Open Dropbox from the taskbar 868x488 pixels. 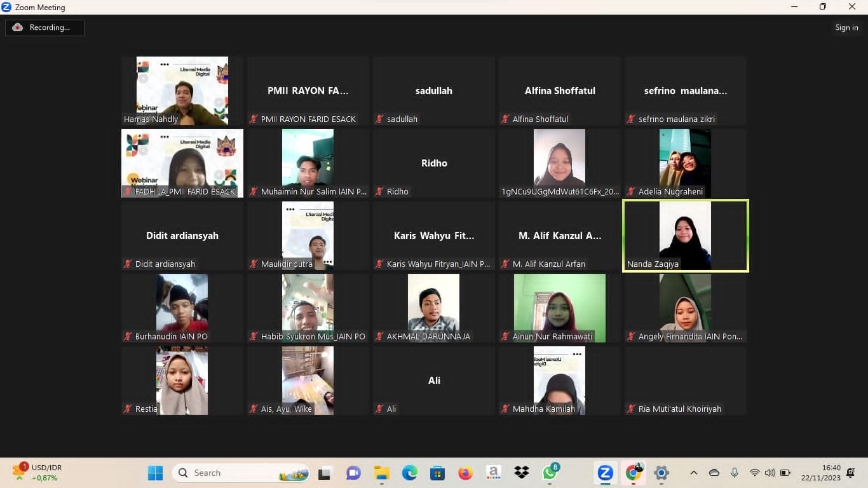(522, 473)
